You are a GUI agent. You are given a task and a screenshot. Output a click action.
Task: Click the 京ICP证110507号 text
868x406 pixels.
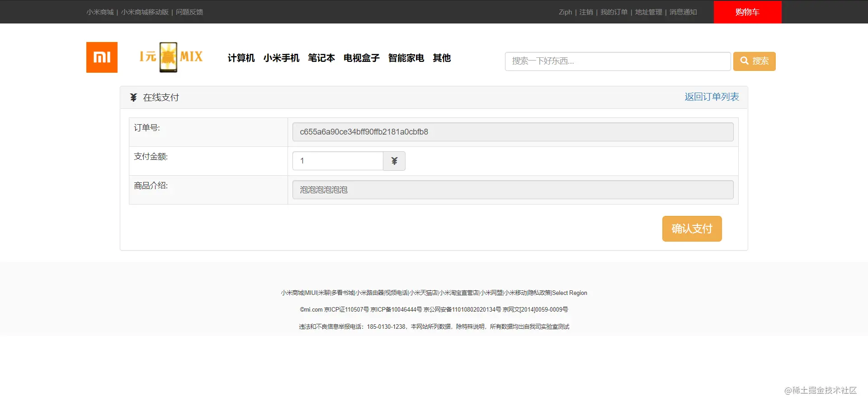346,310
